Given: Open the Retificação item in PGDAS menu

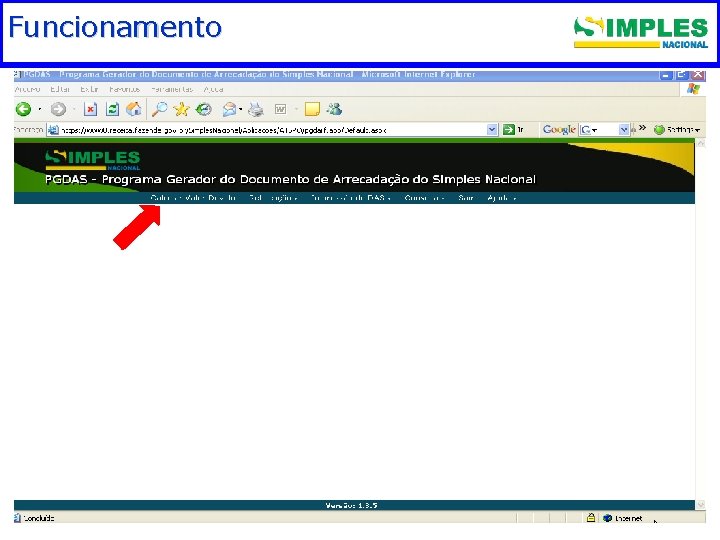Looking at the screenshot, I should pyautogui.click(x=273, y=198).
